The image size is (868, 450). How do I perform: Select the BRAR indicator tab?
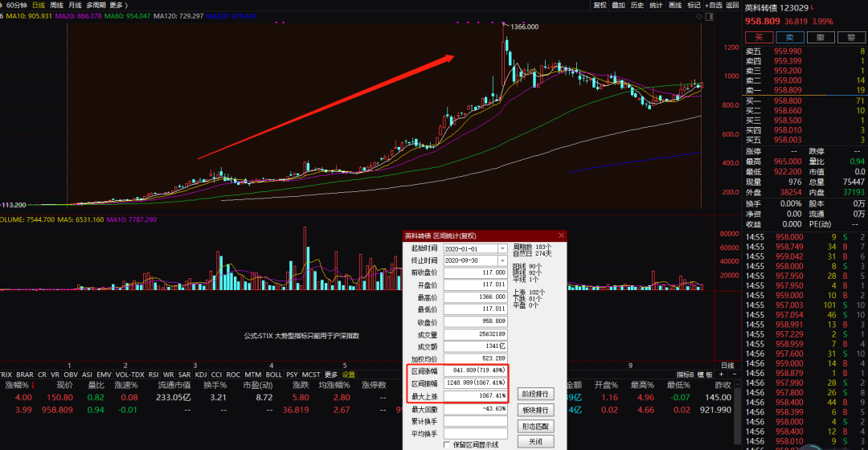25,374
